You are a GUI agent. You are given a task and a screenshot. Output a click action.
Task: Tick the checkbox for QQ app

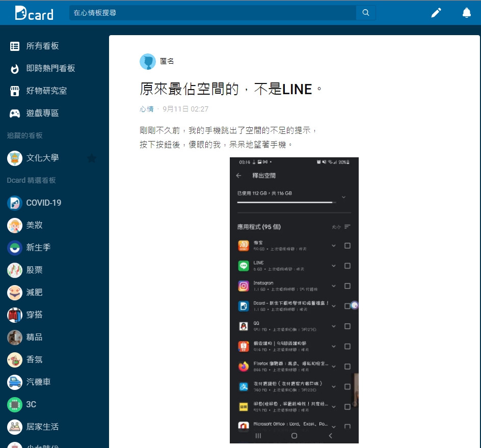click(348, 326)
